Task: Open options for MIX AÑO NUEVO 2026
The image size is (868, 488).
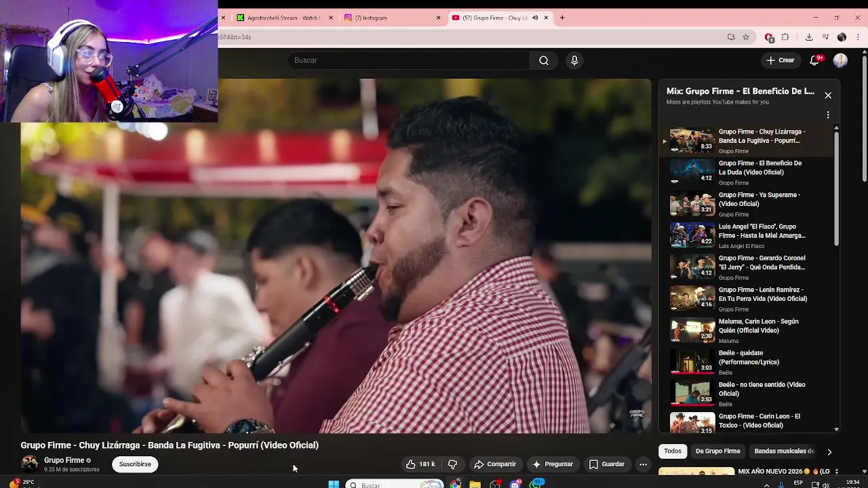Action: pyautogui.click(x=836, y=472)
